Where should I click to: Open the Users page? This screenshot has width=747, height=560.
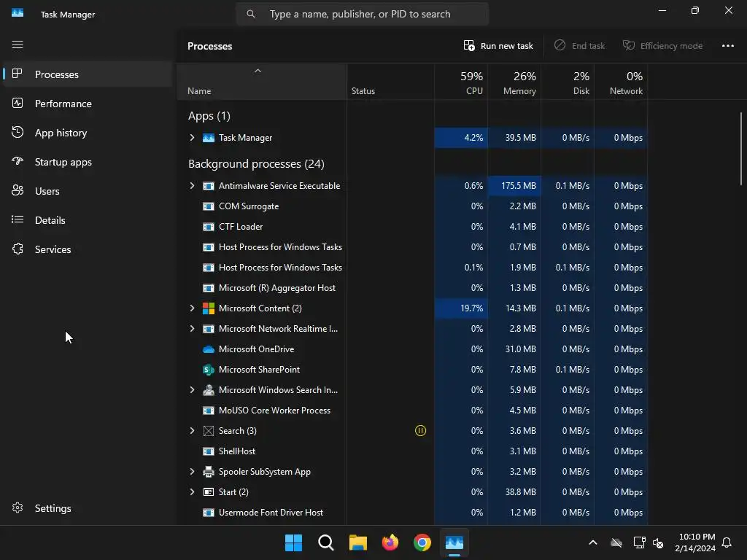(88, 191)
